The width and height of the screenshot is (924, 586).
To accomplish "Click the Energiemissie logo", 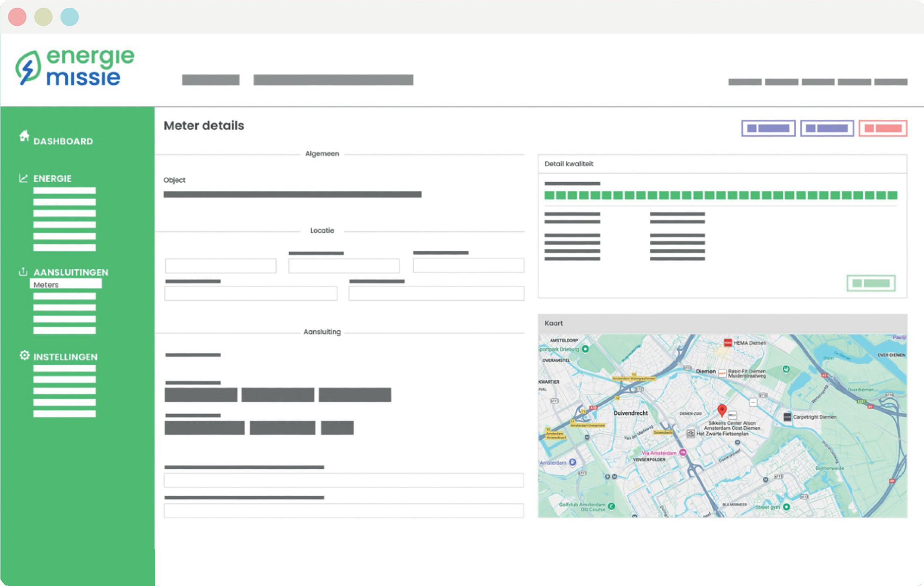I will [75, 67].
